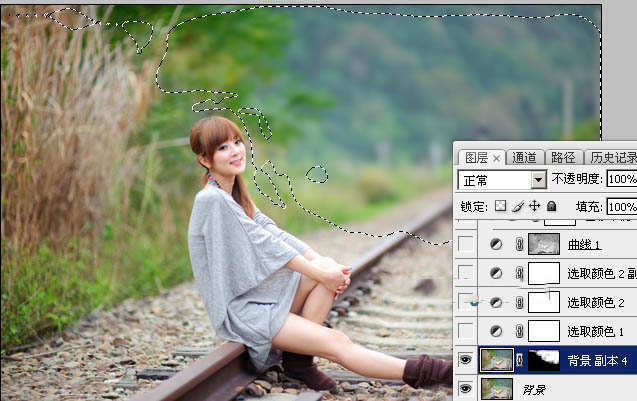The image size is (637, 401).
Task: Select the 曲线 1 layer mask thumbnail
Action: tap(544, 244)
